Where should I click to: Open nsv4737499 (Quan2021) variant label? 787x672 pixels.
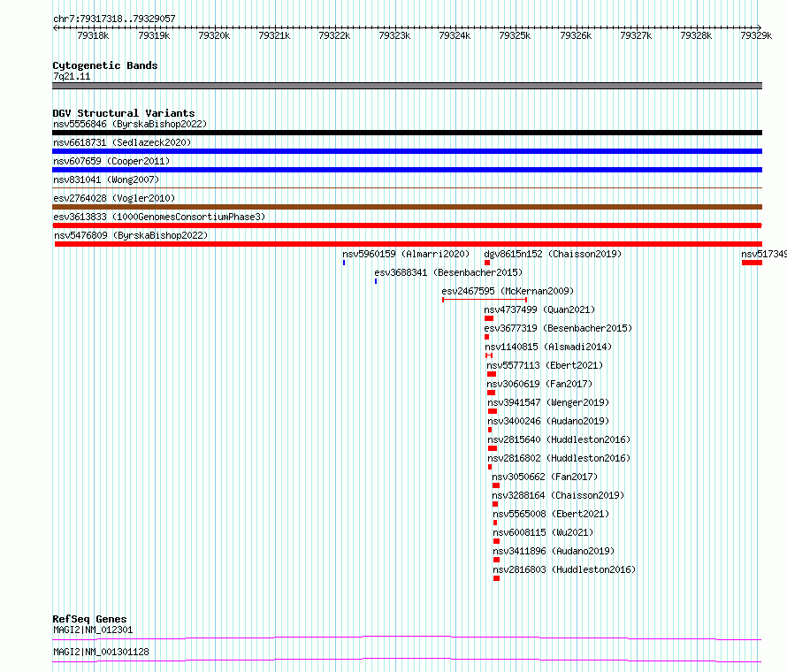(x=539, y=309)
